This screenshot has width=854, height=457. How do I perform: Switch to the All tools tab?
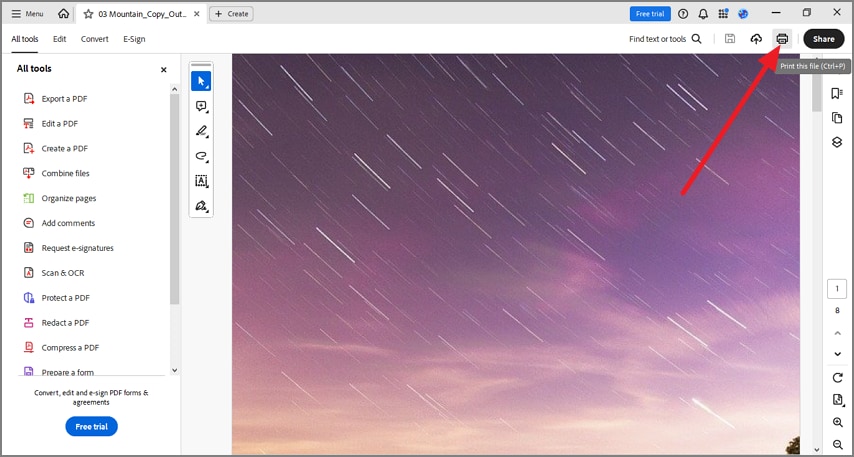tap(25, 39)
